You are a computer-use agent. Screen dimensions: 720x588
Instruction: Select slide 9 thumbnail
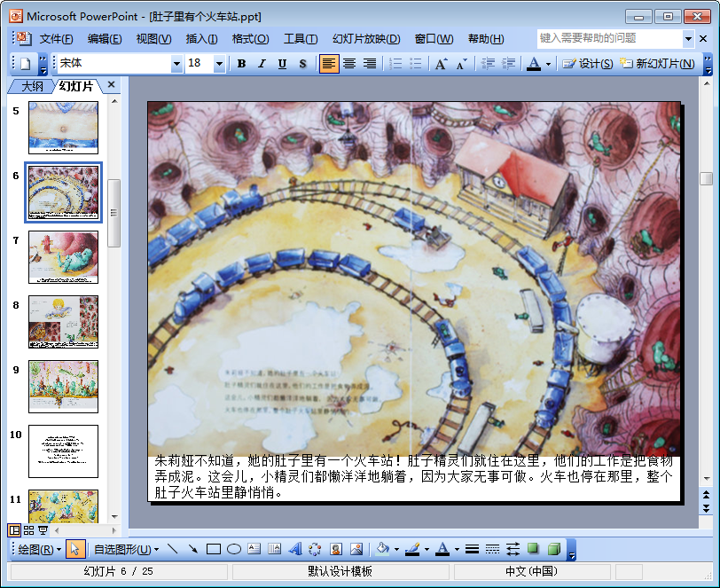pos(63,387)
